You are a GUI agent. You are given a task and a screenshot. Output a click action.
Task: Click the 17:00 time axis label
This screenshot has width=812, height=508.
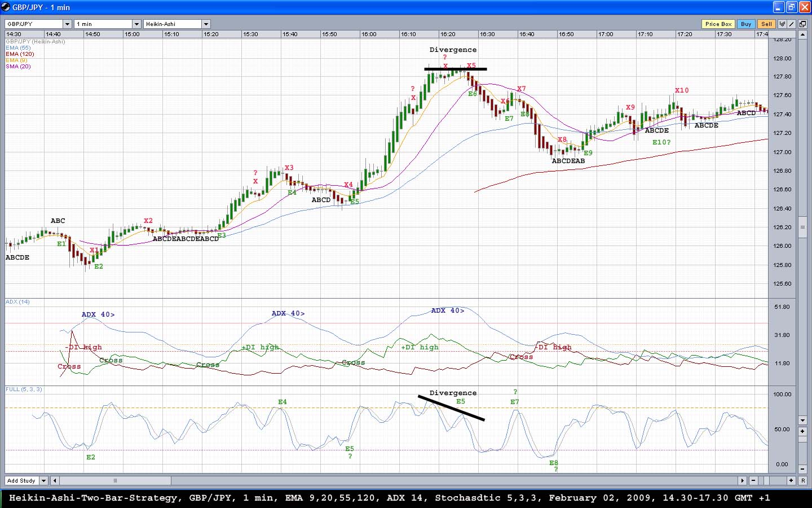(606, 34)
